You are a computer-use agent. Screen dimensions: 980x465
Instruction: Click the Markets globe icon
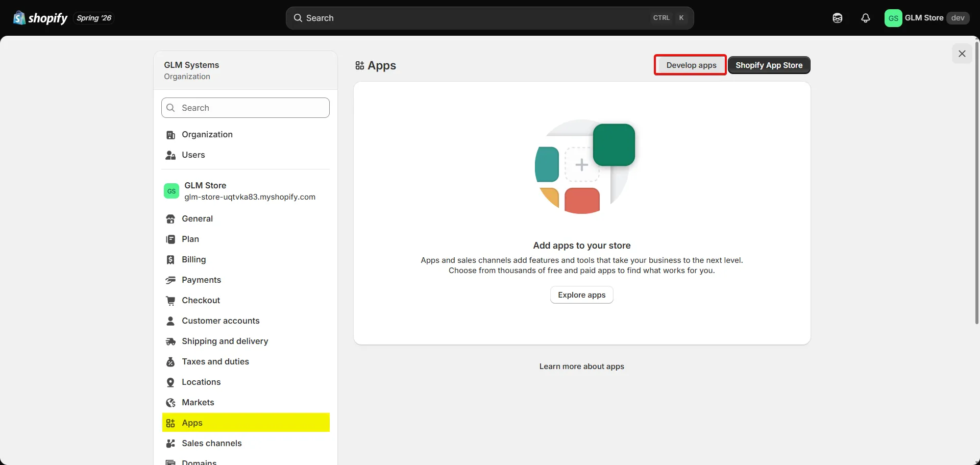(170, 403)
